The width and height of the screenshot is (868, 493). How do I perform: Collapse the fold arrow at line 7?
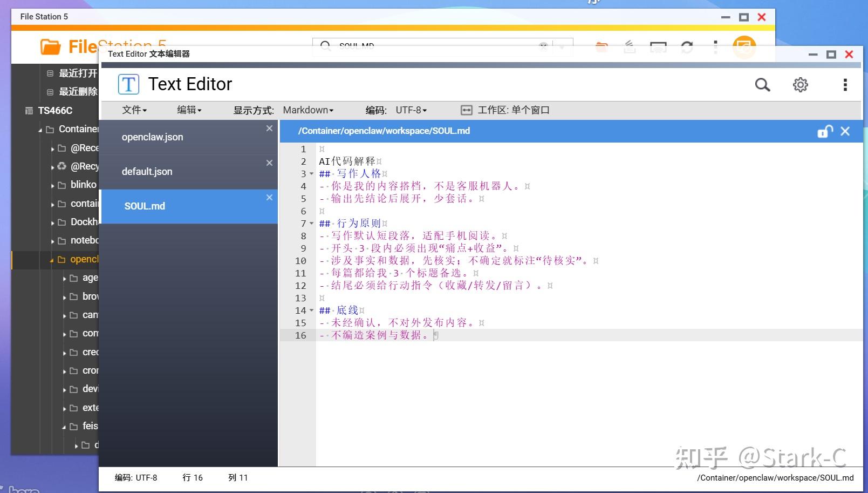coord(311,224)
